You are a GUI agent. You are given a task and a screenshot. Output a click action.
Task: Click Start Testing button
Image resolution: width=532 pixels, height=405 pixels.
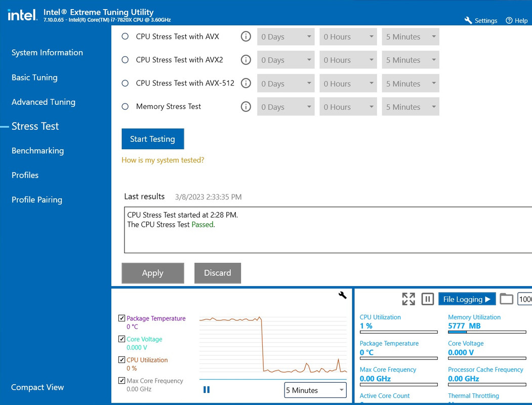(153, 139)
